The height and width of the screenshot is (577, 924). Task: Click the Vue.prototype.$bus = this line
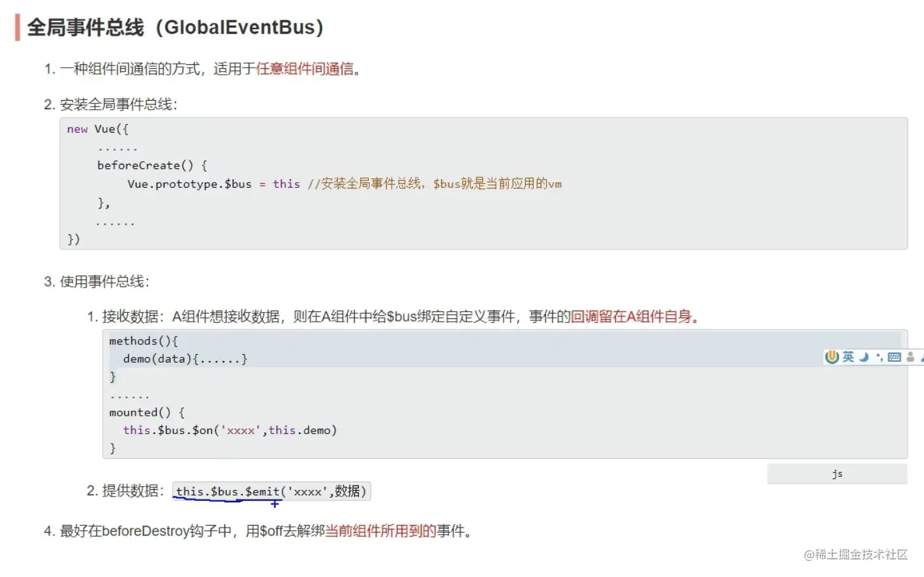point(212,184)
